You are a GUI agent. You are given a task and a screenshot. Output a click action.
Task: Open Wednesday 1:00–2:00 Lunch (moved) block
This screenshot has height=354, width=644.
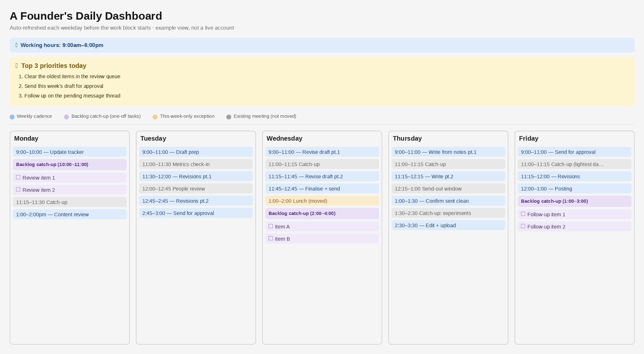click(322, 201)
